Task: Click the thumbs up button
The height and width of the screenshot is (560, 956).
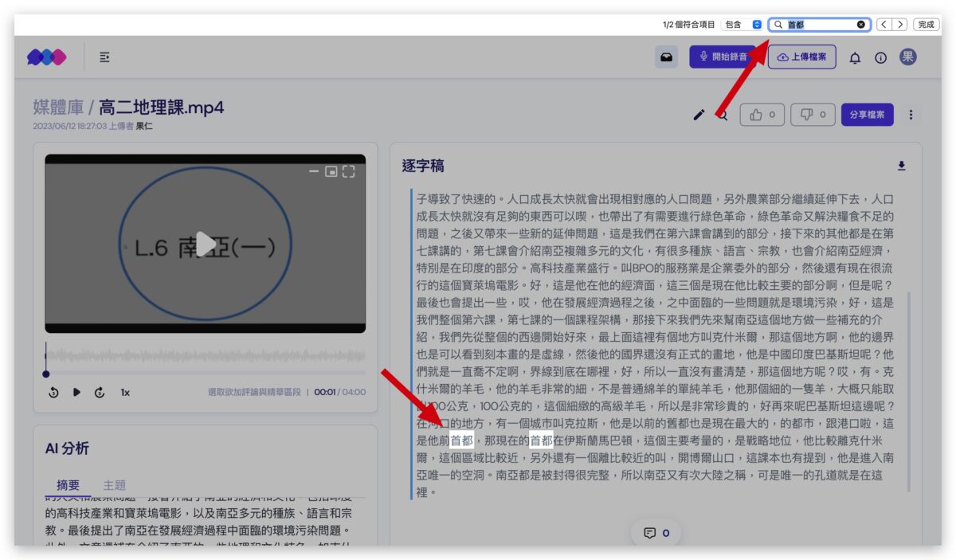Action: [x=762, y=115]
